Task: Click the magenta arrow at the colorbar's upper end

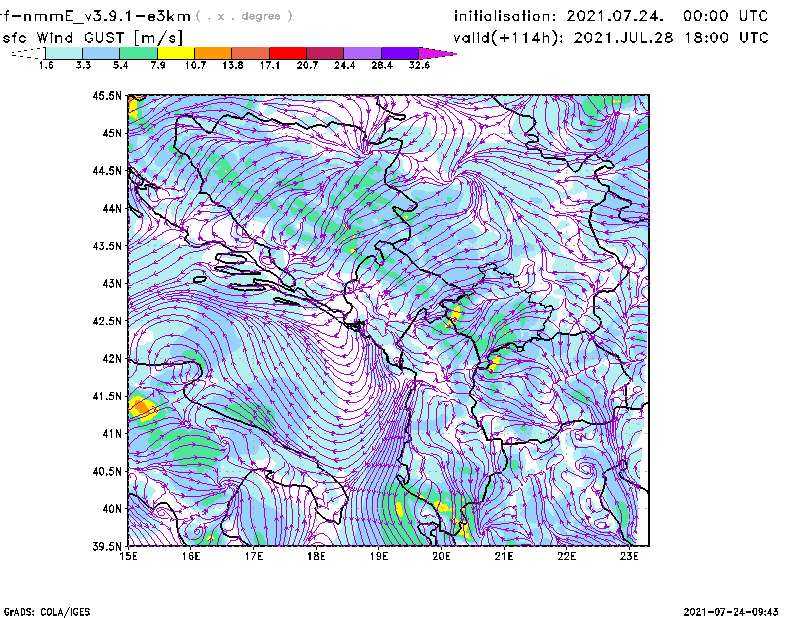Action: pyautogui.click(x=437, y=53)
